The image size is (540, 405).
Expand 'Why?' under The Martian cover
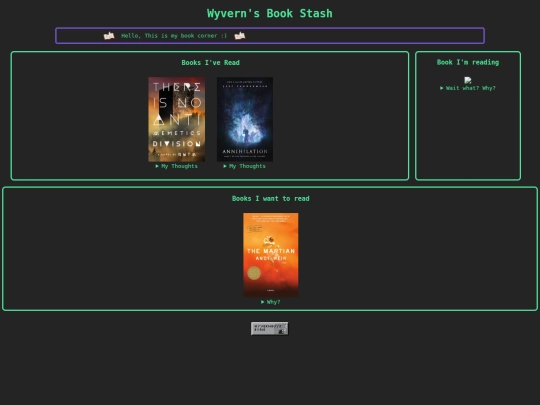271,302
